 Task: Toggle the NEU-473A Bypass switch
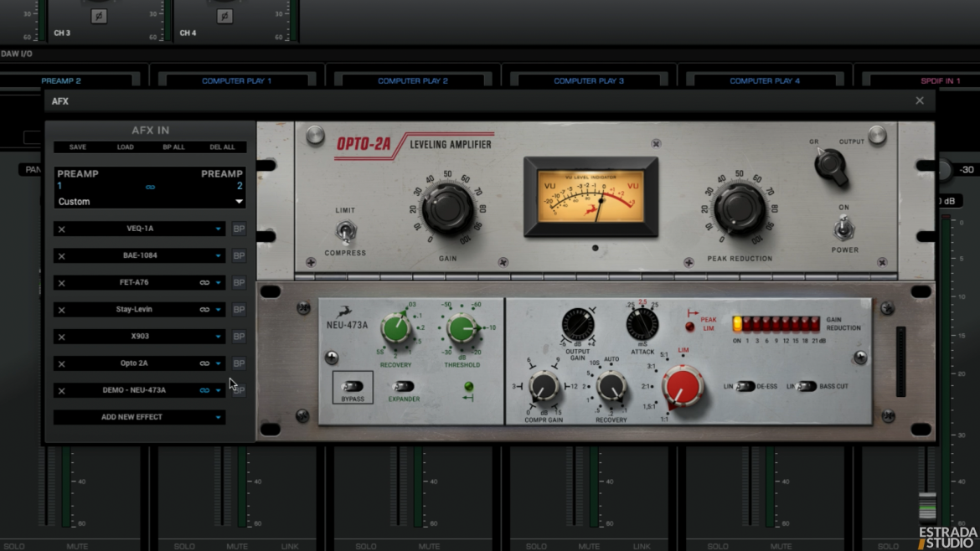(353, 387)
